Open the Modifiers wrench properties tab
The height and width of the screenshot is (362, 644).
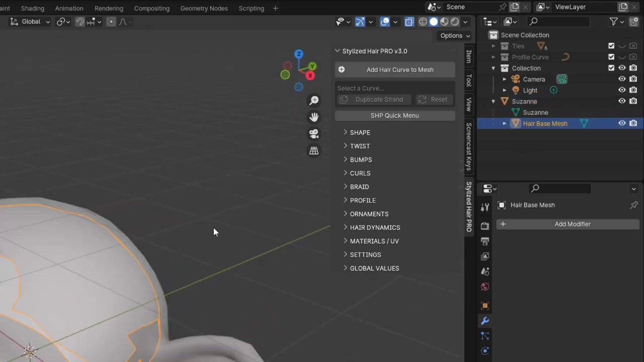tap(485, 321)
